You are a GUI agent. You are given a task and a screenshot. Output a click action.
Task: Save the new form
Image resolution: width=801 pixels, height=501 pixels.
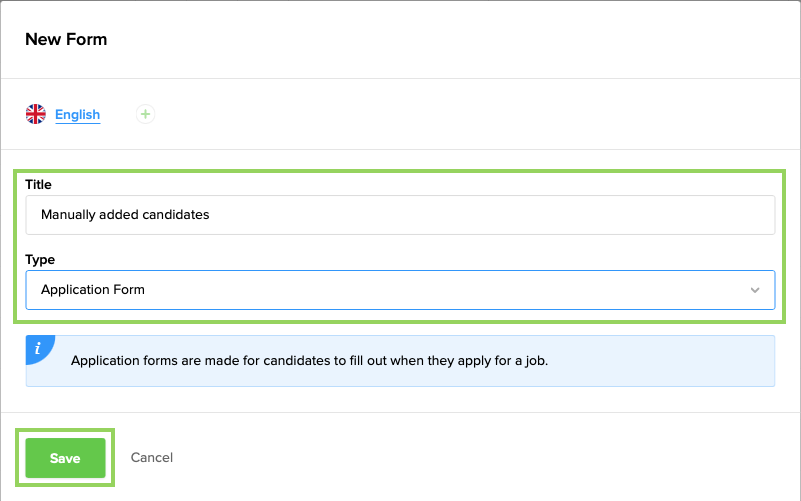click(65, 458)
